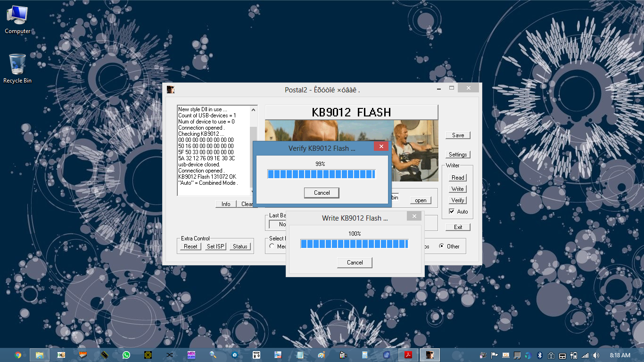Click the KB9012 FLASH banner button
The image size is (644, 362).
pos(351,112)
